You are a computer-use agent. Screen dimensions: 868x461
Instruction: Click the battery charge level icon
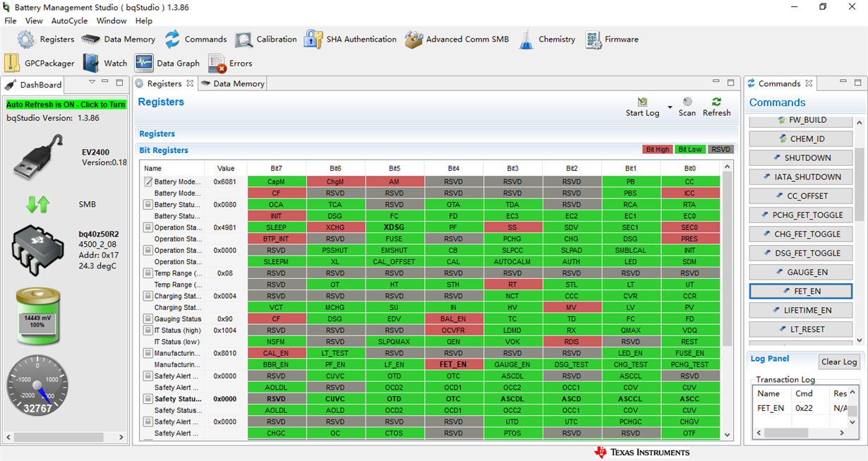click(40, 318)
